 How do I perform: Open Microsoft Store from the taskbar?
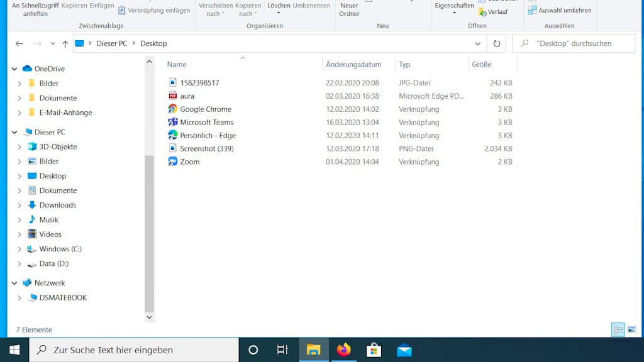[x=374, y=349]
